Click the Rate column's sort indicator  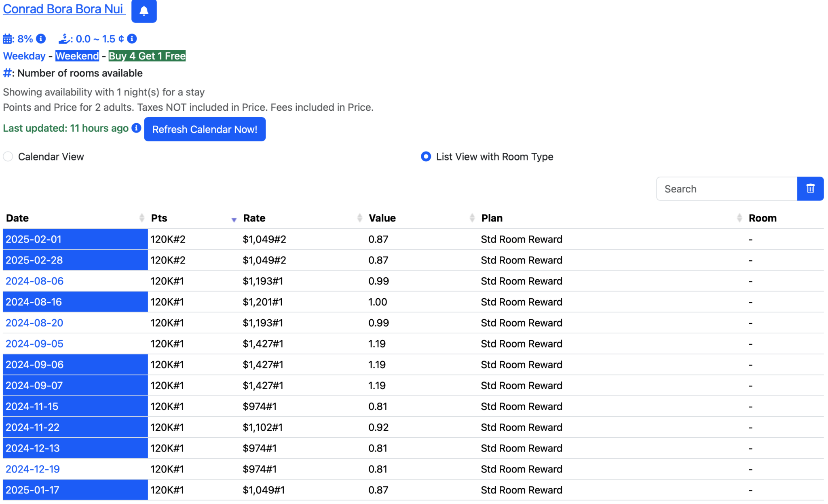[359, 218]
